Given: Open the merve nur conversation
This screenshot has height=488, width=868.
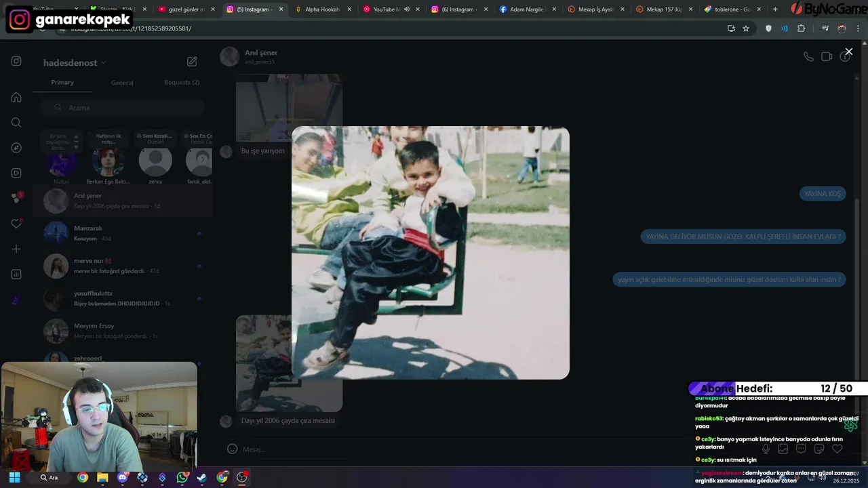Looking at the screenshot, I should pos(123,266).
